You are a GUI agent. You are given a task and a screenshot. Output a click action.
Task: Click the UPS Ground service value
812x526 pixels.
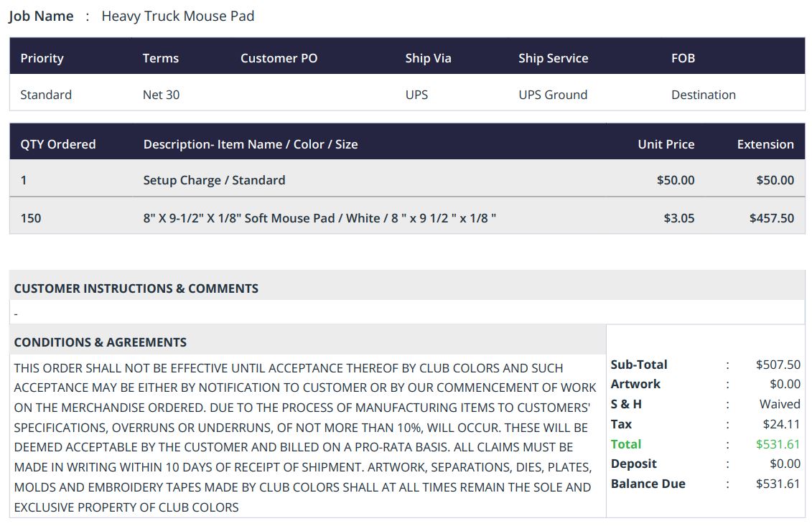coord(553,95)
